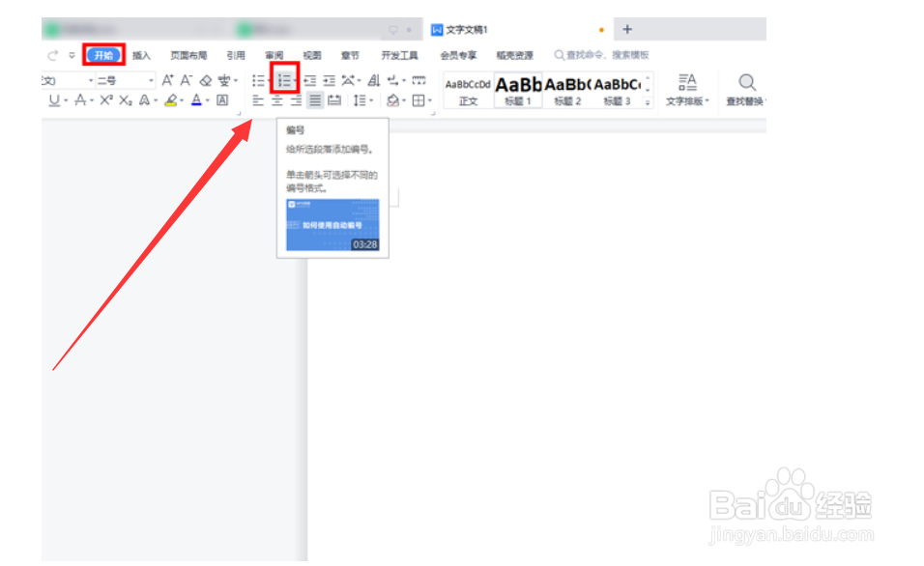Apply the text effects outlined A
Viewport: 924px width, 566px height.
[x=144, y=100]
